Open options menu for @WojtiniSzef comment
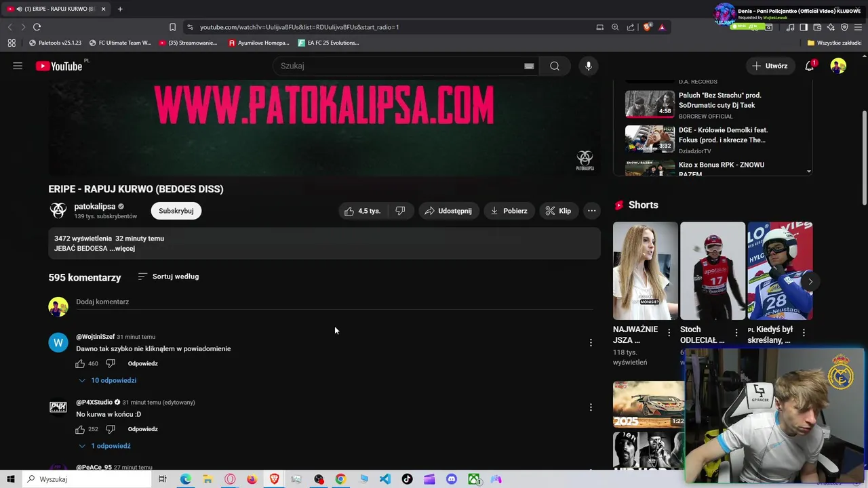Image resolution: width=868 pixels, height=488 pixels. 591,342
